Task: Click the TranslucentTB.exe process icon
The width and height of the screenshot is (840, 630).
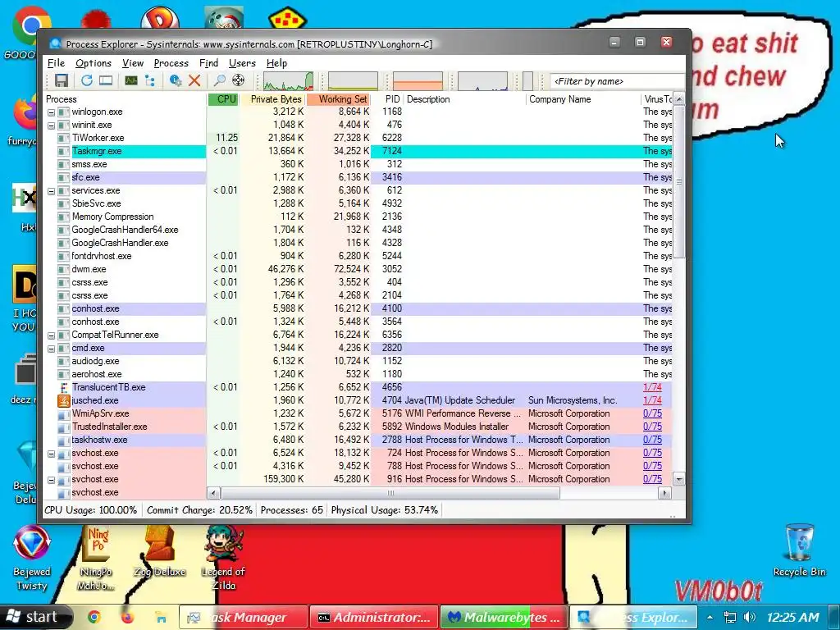Action: click(x=64, y=387)
